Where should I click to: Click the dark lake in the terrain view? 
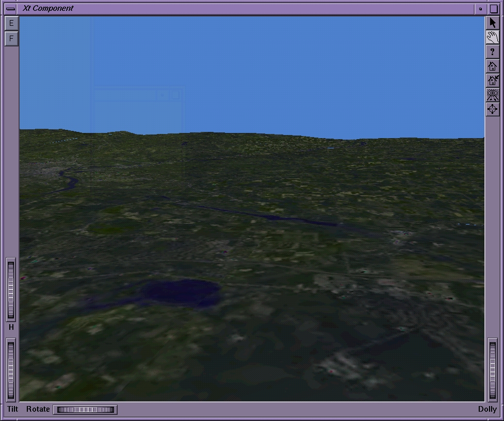(x=182, y=293)
